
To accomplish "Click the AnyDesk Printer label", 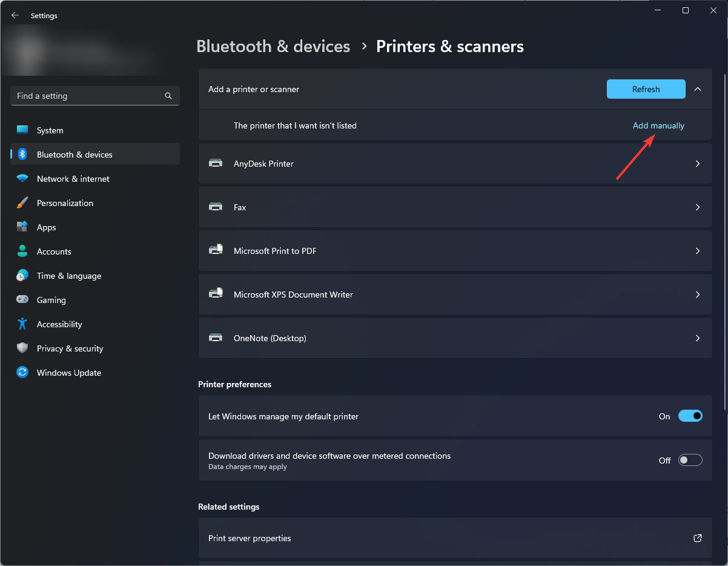I will [263, 164].
